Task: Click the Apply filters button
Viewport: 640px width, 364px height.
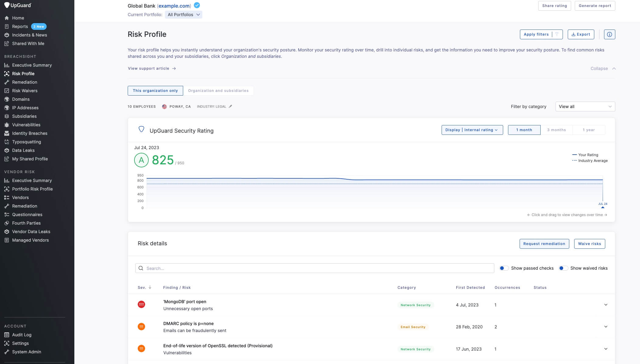Action: tap(541, 34)
